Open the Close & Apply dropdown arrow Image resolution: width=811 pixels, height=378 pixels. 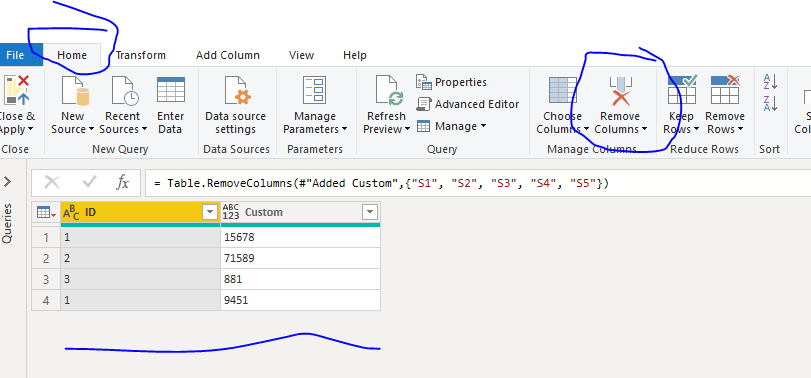coord(30,129)
